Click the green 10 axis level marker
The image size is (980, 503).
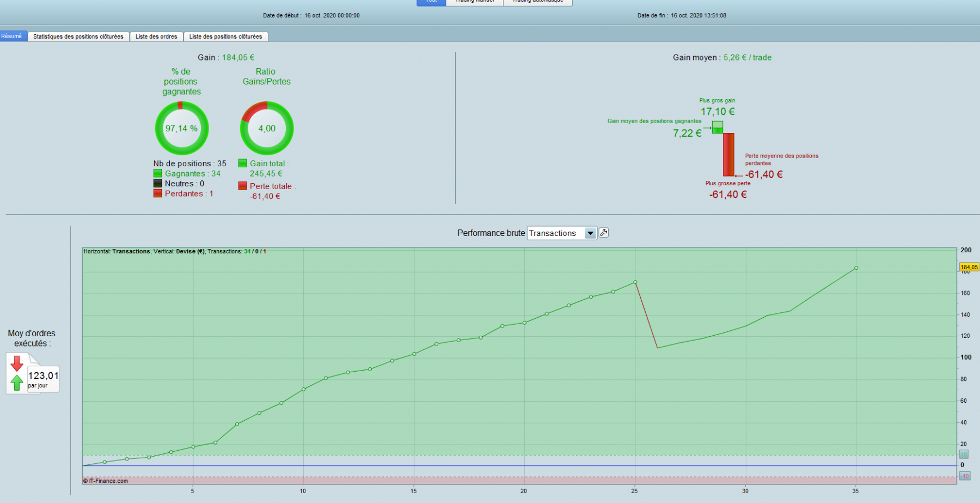[x=964, y=454]
